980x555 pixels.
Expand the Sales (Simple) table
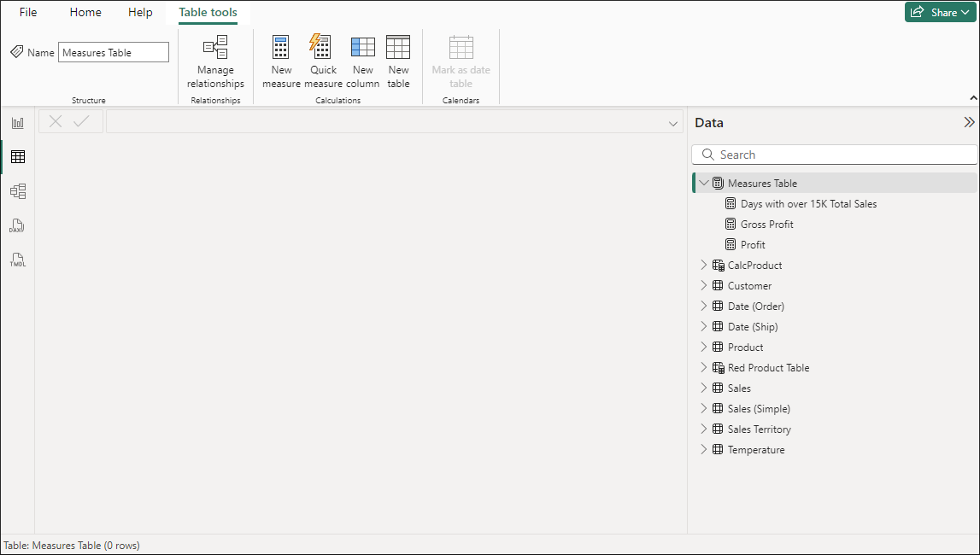(704, 408)
